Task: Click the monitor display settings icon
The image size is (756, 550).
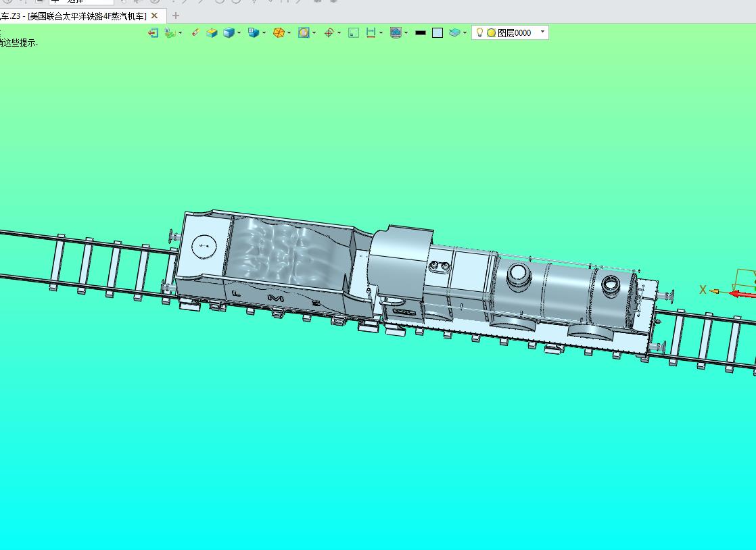Action: 396,32
